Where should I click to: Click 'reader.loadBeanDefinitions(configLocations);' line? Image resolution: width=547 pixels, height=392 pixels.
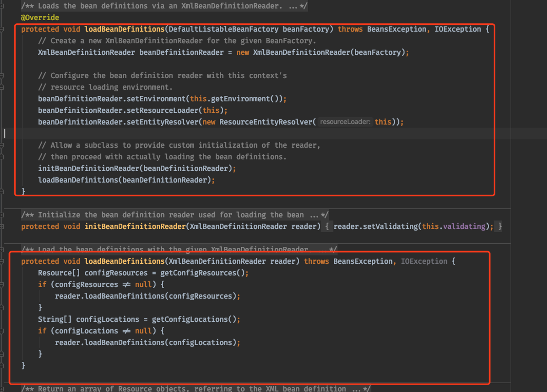147,343
